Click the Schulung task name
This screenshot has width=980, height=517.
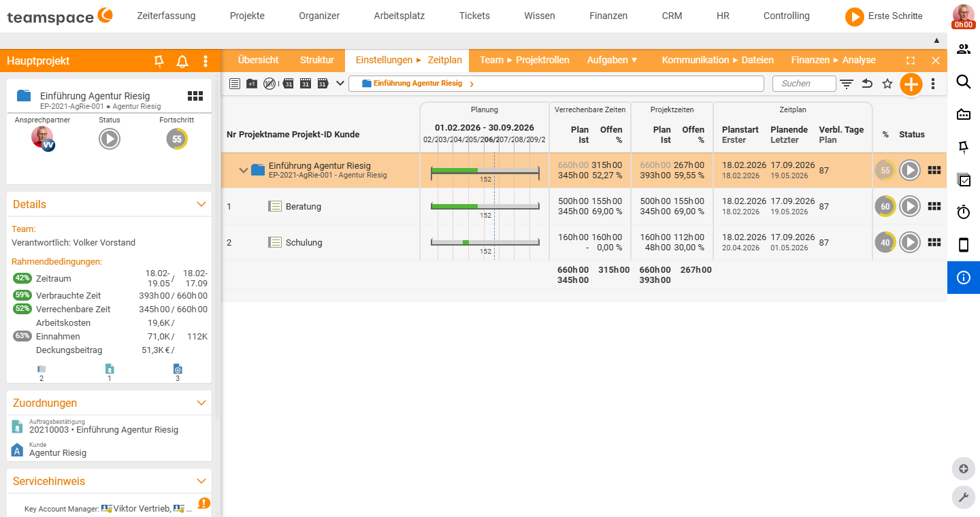pos(304,242)
